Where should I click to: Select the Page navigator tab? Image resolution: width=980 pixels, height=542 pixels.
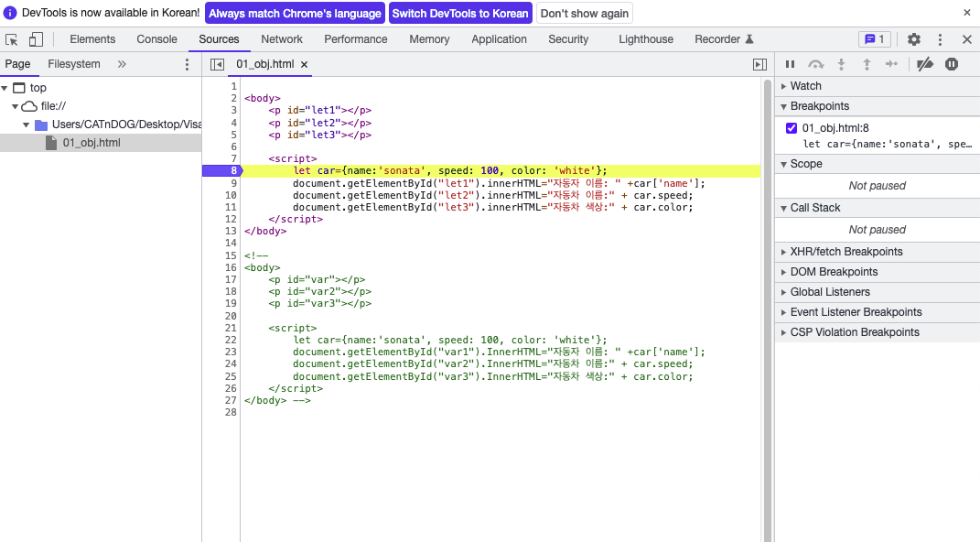(17, 64)
